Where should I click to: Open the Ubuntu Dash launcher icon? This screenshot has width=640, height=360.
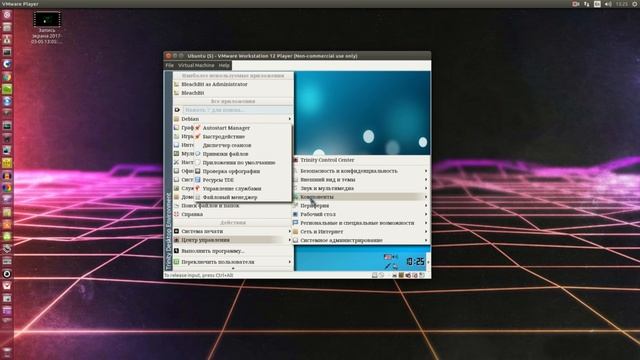point(7,15)
